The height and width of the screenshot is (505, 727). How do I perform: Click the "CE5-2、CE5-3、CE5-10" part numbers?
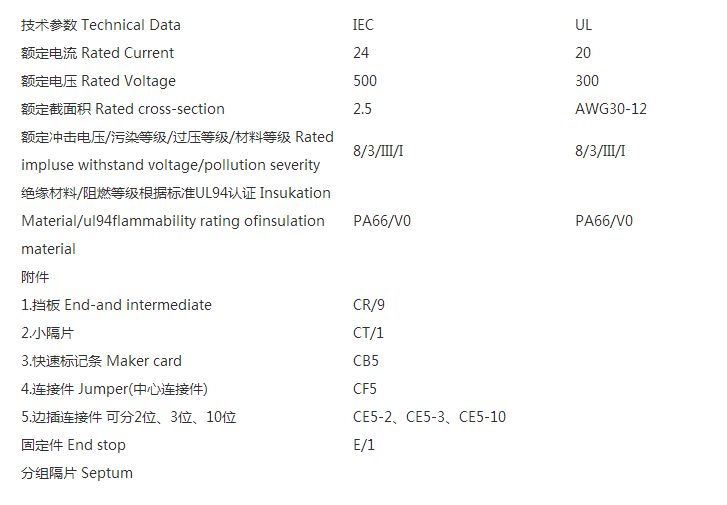(429, 417)
